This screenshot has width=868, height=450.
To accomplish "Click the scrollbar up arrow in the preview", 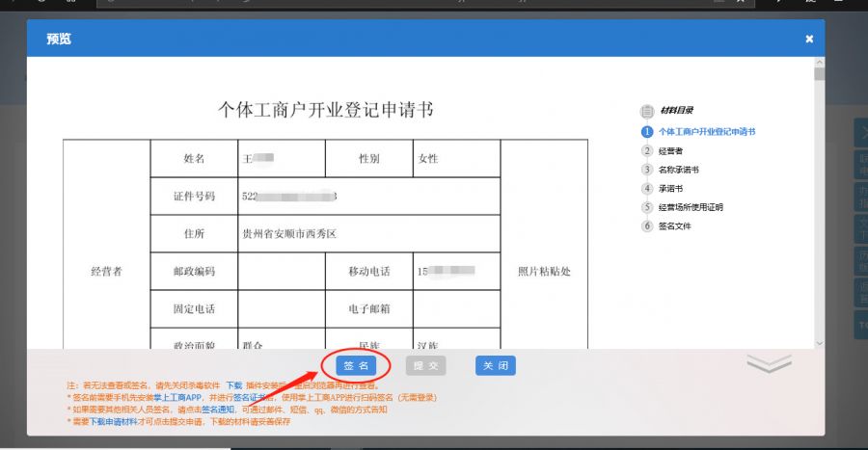I will tap(819, 62).
